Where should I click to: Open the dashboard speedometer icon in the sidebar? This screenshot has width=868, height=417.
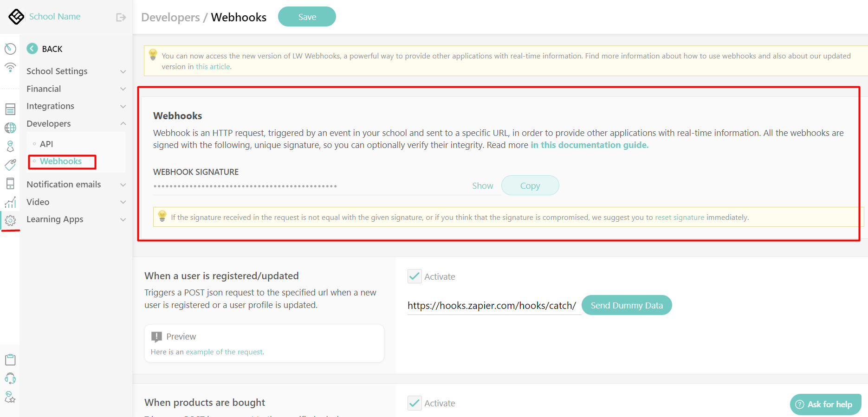click(x=10, y=48)
